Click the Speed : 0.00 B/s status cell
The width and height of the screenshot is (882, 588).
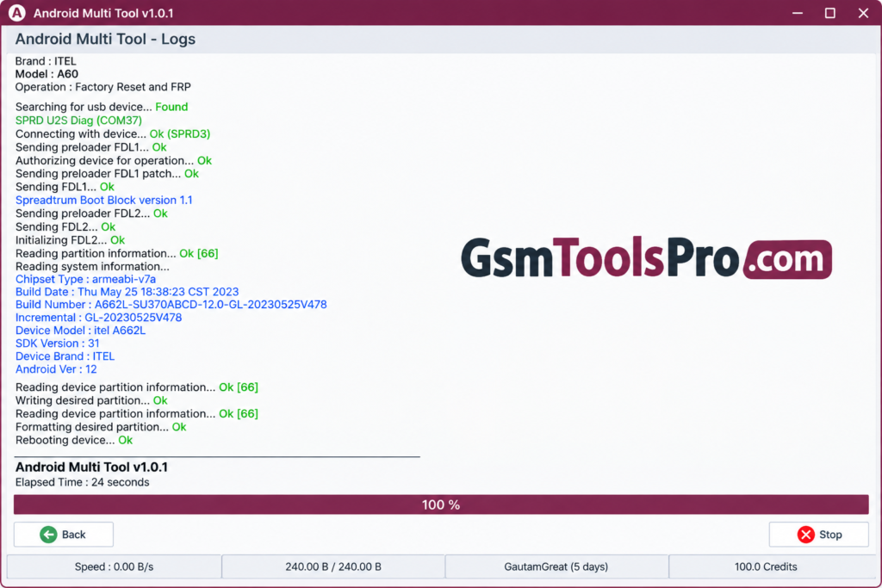[x=115, y=566]
